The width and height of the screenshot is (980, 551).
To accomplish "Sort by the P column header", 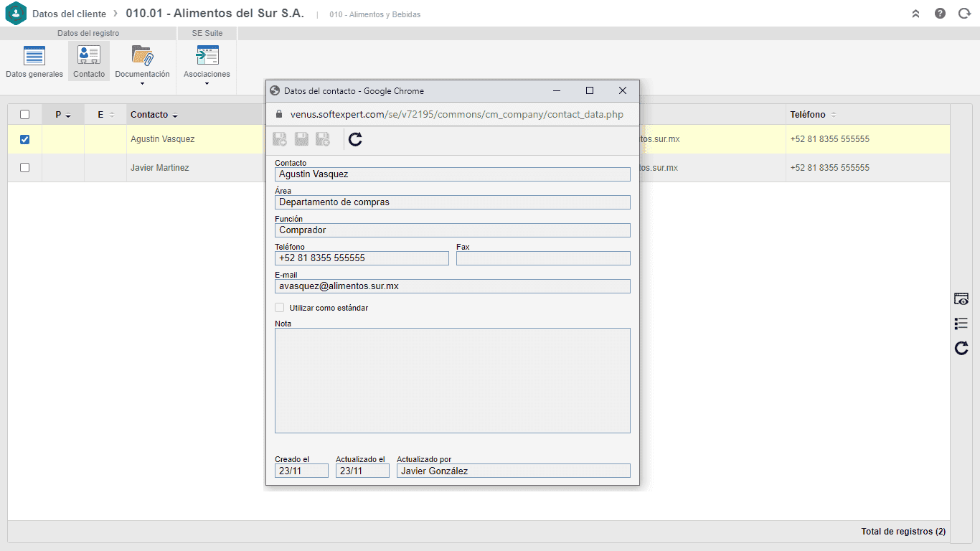I will [x=63, y=115].
